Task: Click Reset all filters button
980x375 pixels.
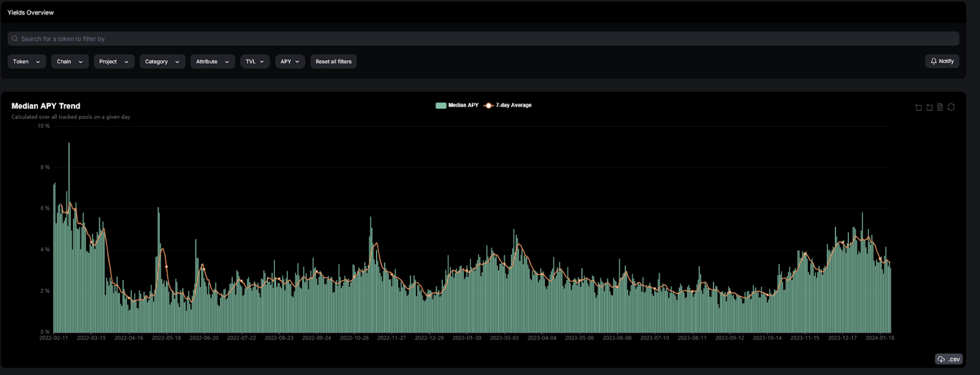Action: [x=333, y=61]
